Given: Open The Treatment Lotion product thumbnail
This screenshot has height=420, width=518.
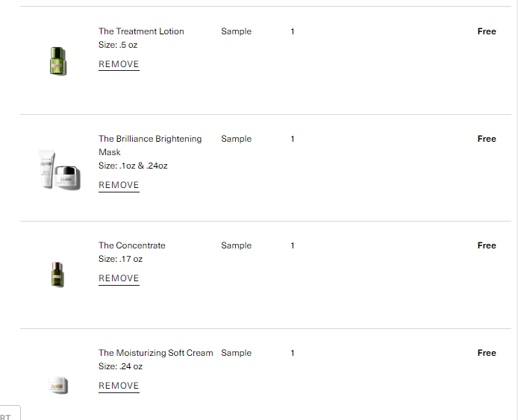Looking at the screenshot, I should (x=58, y=61).
